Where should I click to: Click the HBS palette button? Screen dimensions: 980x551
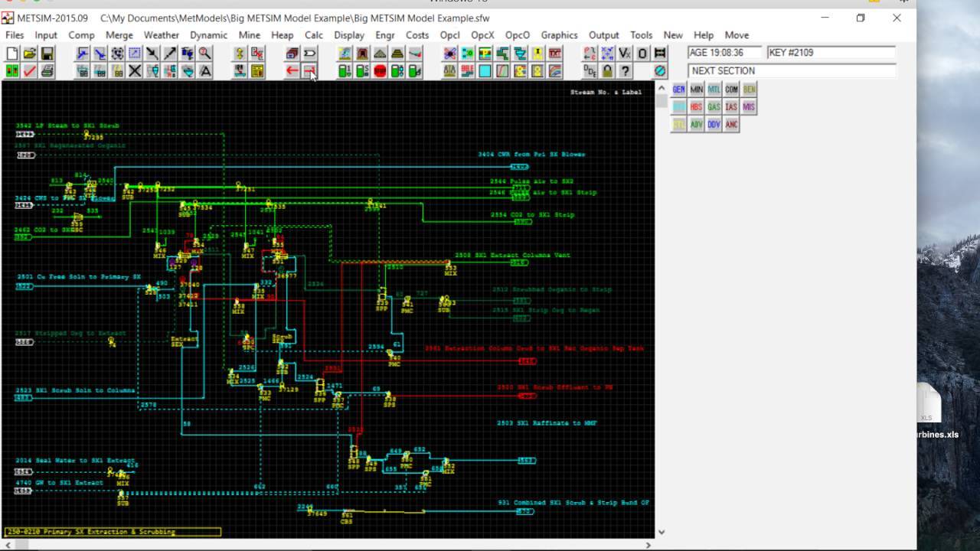pos(696,107)
